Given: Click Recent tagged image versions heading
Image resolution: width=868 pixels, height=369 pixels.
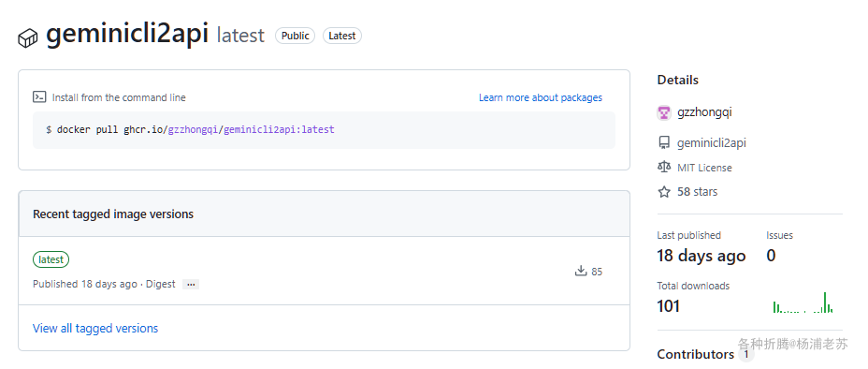Looking at the screenshot, I should pyautogui.click(x=113, y=214).
